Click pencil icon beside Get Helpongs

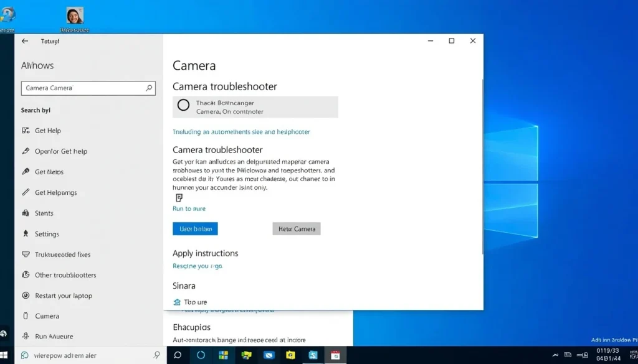tap(26, 192)
